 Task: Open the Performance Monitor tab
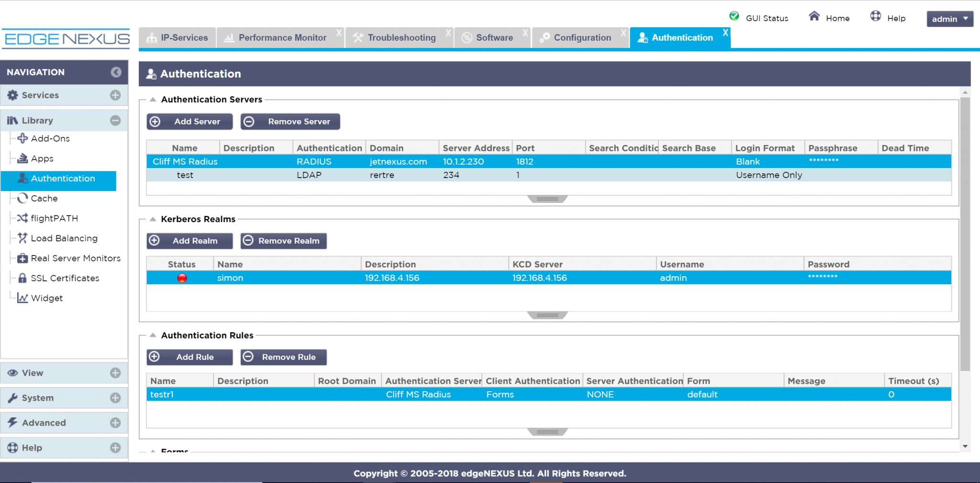[282, 37]
